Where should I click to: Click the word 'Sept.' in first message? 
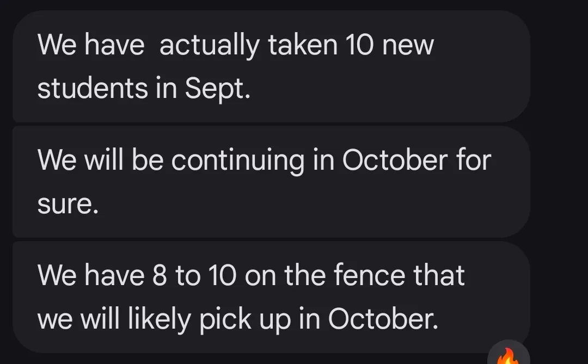tap(218, 89)
